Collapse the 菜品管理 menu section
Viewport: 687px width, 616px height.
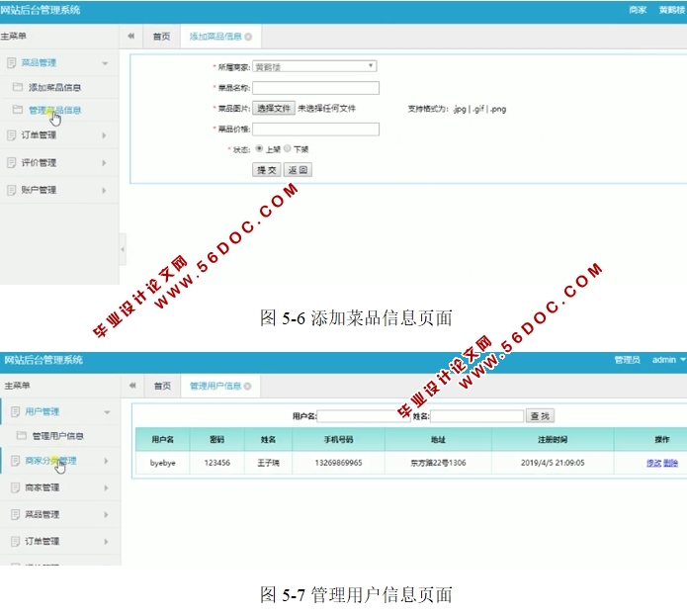pyautogui.click(x=105, y=63)
